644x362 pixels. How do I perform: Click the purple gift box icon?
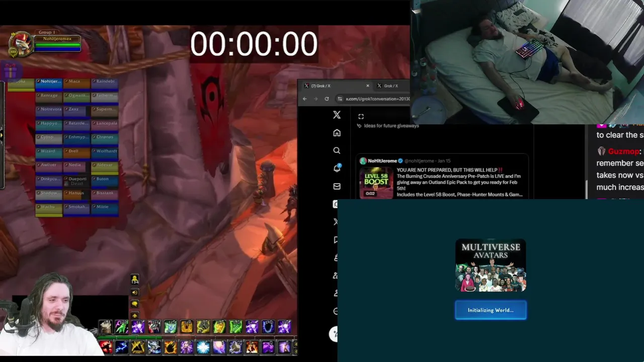[x=11, y=71]
